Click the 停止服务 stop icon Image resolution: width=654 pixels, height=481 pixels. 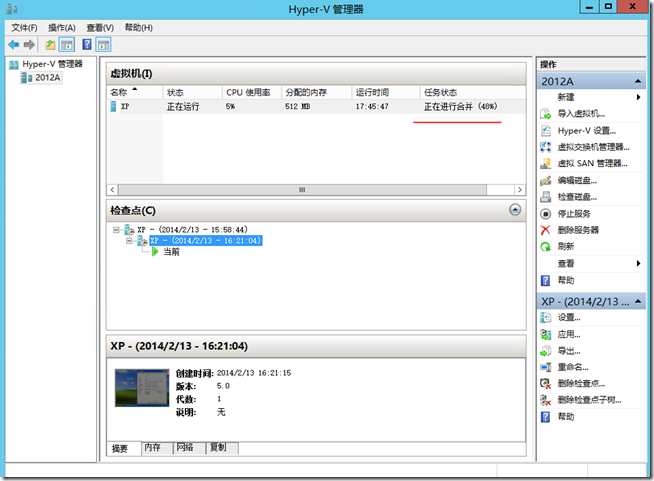pos(546,214)
